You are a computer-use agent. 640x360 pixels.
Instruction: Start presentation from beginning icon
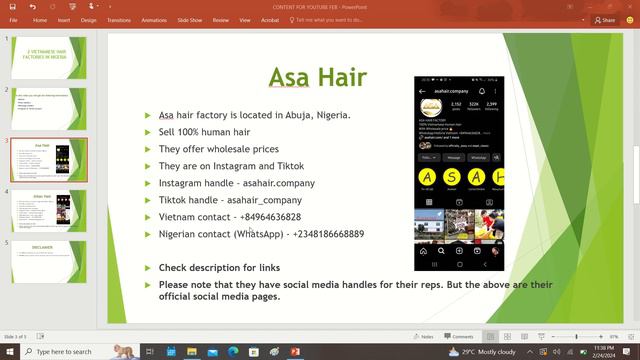(72, 7)
